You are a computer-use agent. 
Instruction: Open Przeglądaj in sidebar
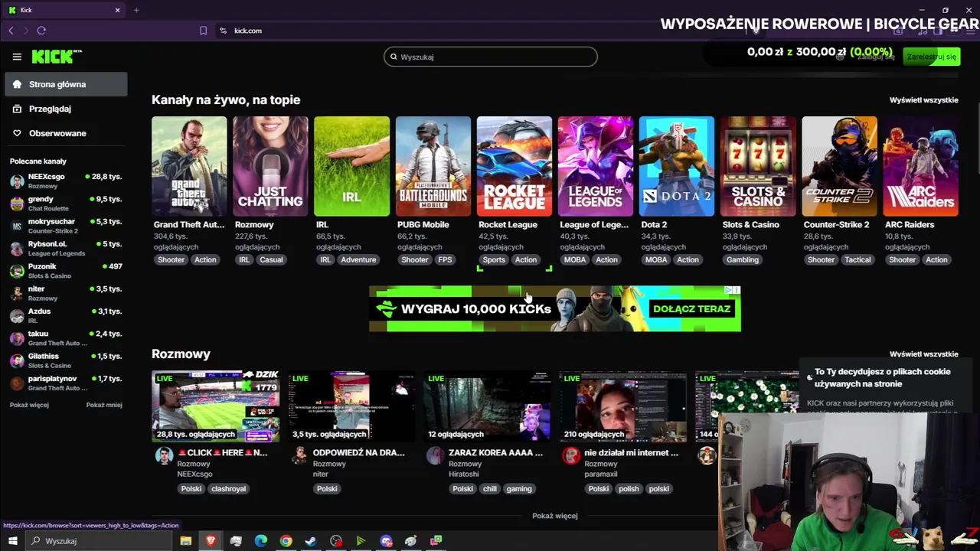click(x=66, y=109)
